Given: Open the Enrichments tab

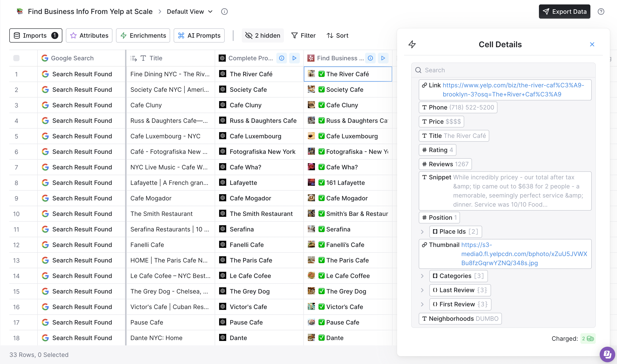Looking at the screenshot, I should (143, 35).
